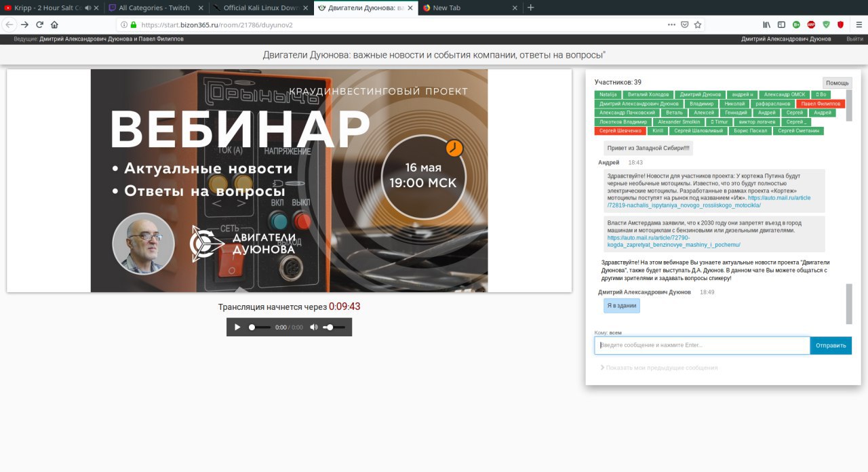Open auto.mail.ru 72790 benzine cars link
This screenshot has height=472, width=868.
pyautogui.click(x=673, y=241)
